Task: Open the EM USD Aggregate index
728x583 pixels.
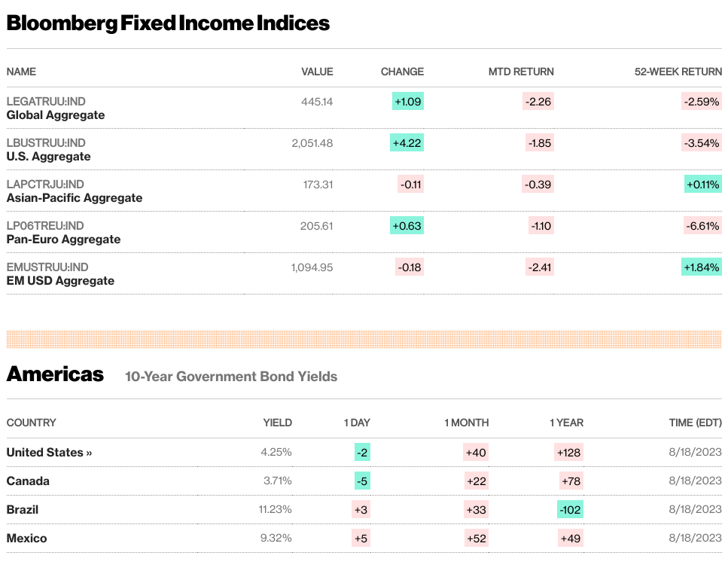Action: coord(60,281)
